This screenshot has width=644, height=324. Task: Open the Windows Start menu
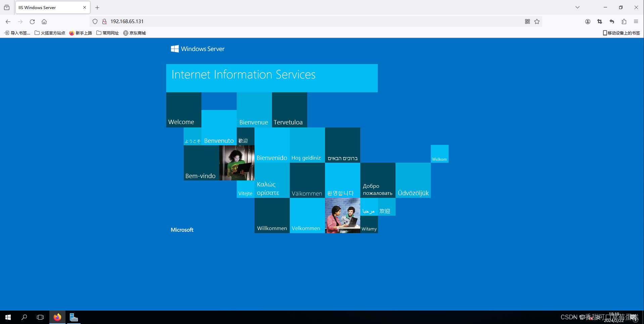click(x=8, y=317)
